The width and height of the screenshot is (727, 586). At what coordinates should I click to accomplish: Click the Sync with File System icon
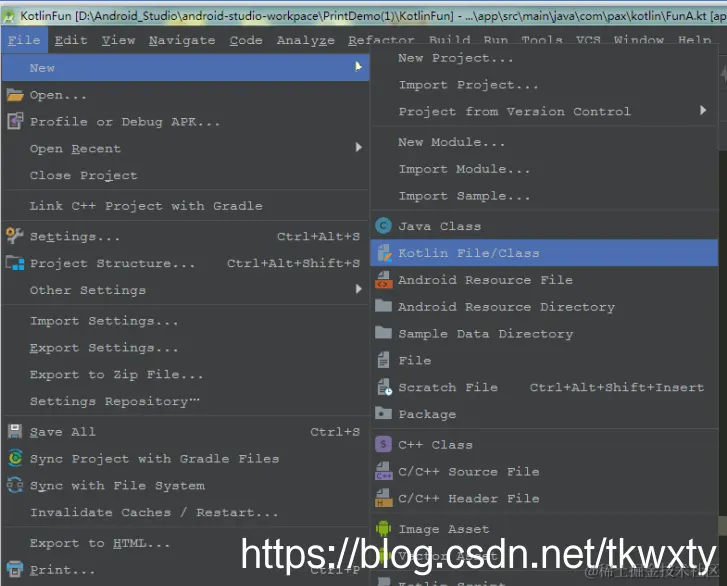pyautogui.click(x=15, y=485)
